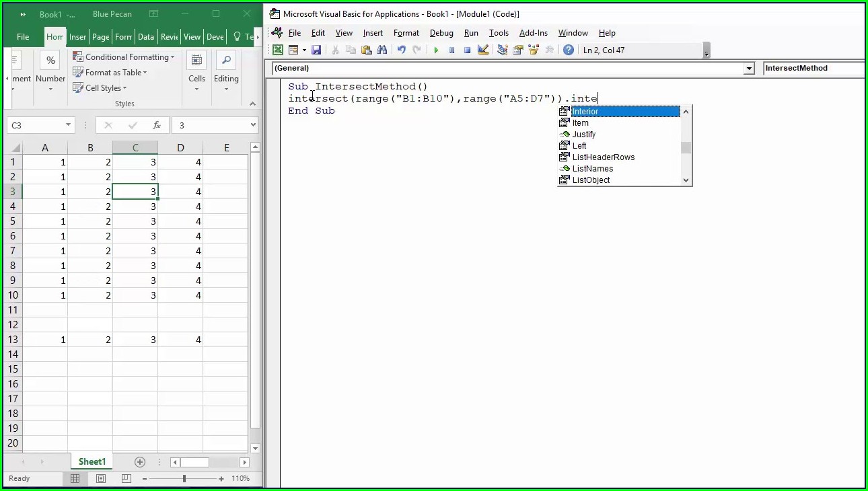
Task: Click the Toolbox icon in VBA toolbar
Action: 549,50
